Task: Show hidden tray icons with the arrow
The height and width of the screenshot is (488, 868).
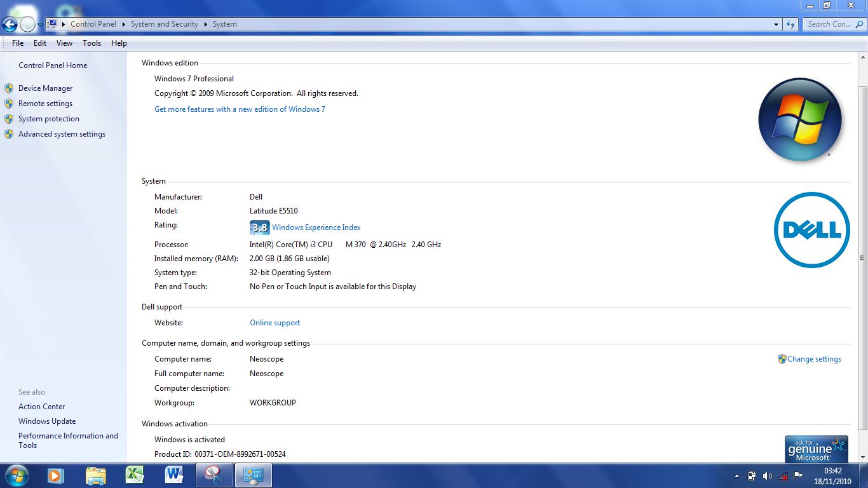Action: 737,476
